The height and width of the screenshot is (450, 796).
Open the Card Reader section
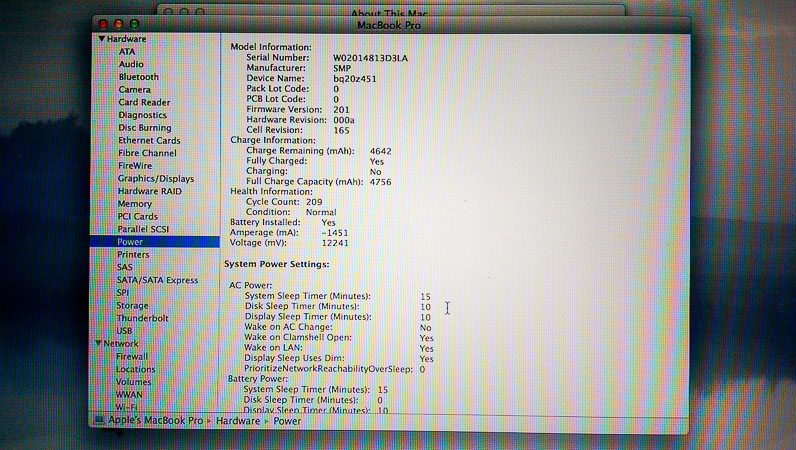pos(144,102)
